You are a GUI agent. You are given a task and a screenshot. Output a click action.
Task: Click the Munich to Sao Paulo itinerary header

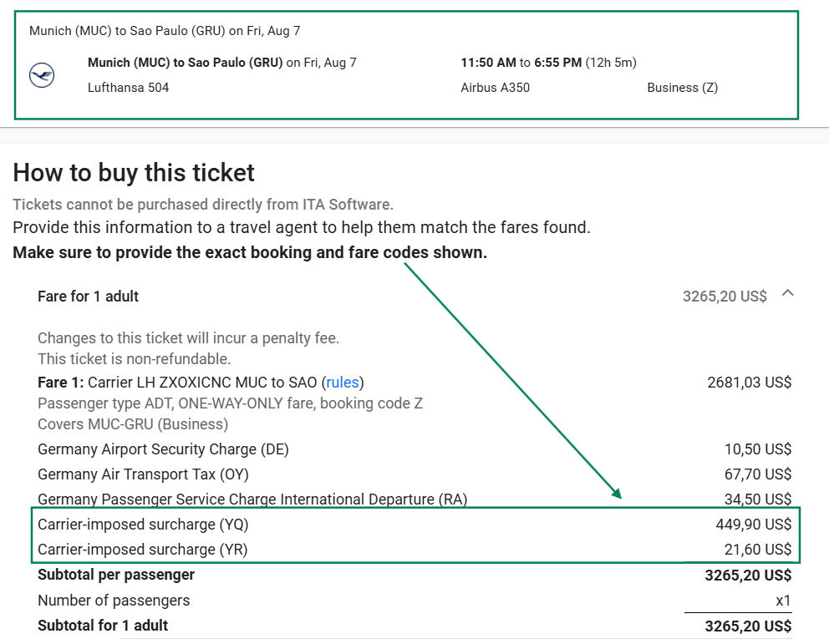coord(165,31)
